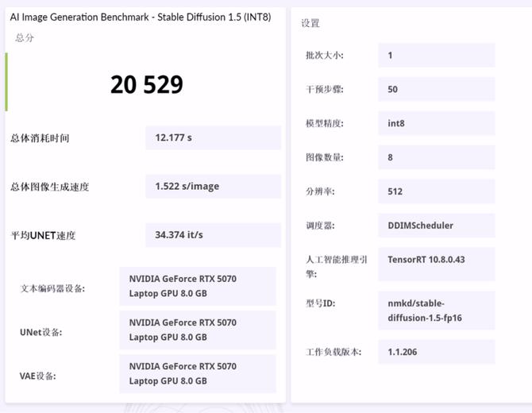The width and height of the screenshot is (532, 413).
Task: Click the 模型精度 int8 field
Action: click(436, 123)
